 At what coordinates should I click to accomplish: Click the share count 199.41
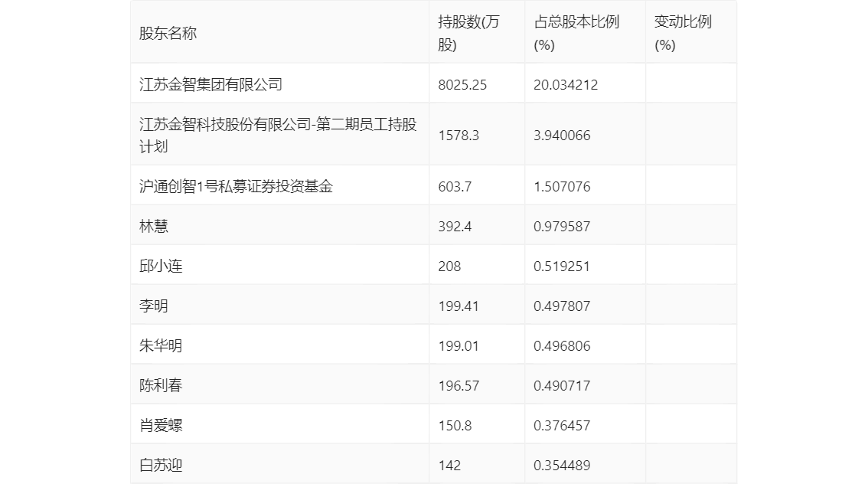[x=458, y=306]
